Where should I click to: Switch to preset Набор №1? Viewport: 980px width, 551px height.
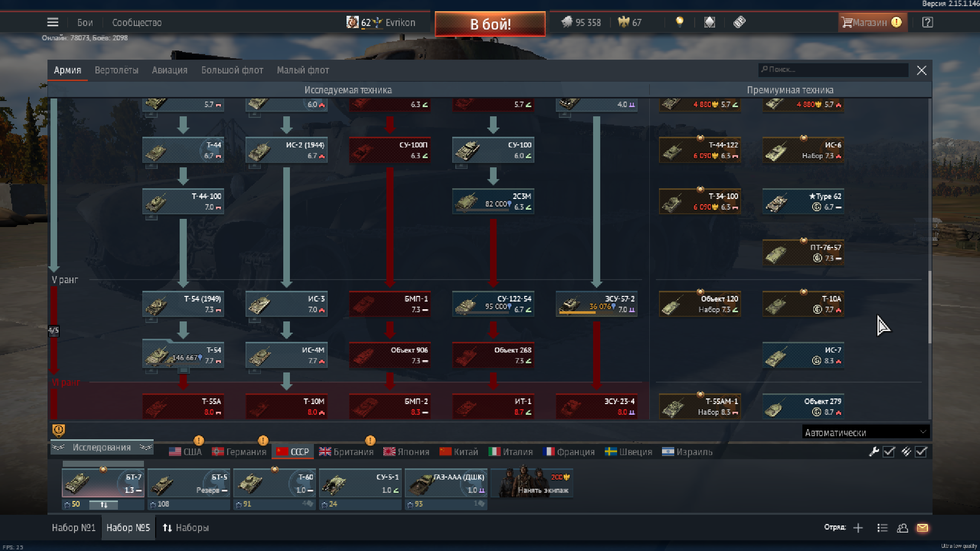[73, 528]
